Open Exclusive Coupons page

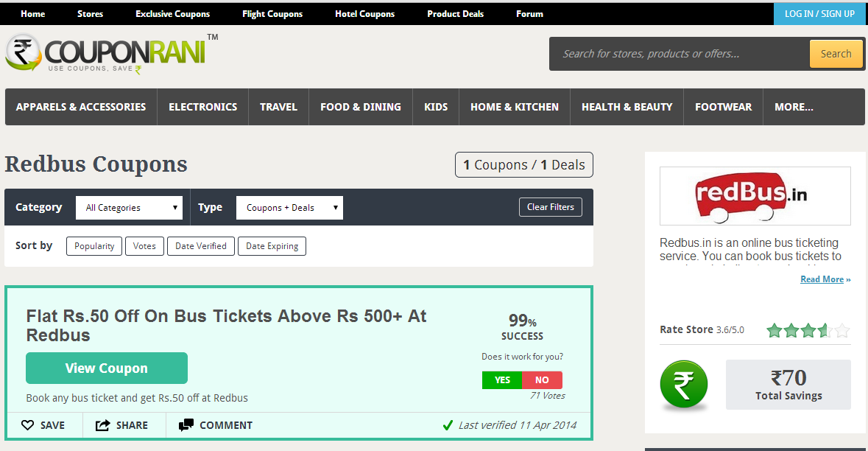173,14
